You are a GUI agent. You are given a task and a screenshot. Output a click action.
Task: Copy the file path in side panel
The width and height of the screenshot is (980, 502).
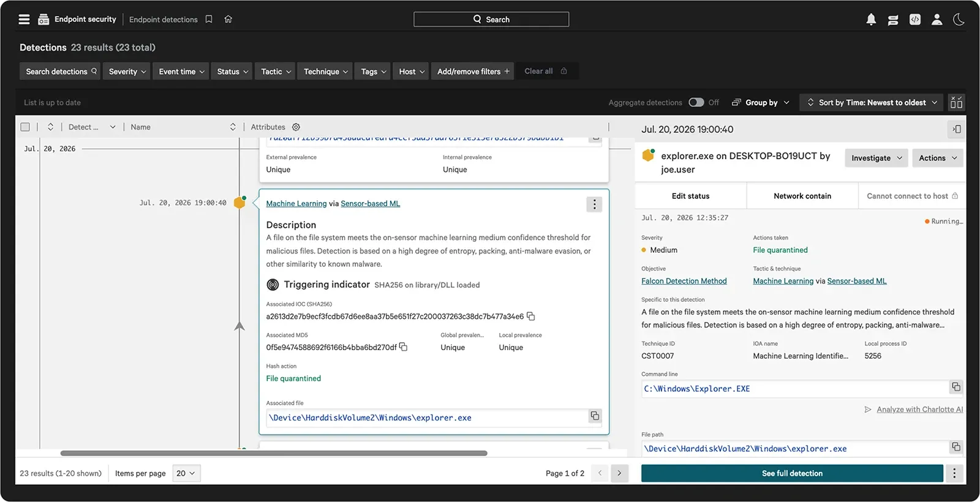pos(956,447)
